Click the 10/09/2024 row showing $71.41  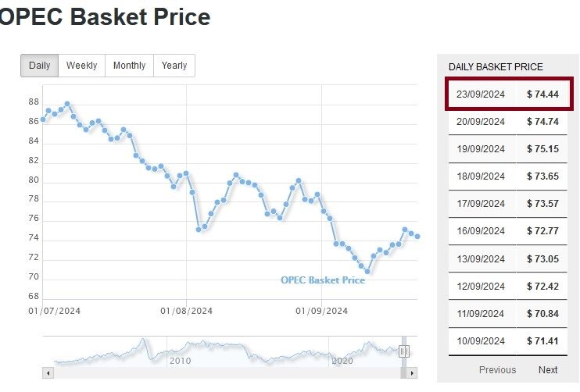pyautogui.click(x=509, y=340)
